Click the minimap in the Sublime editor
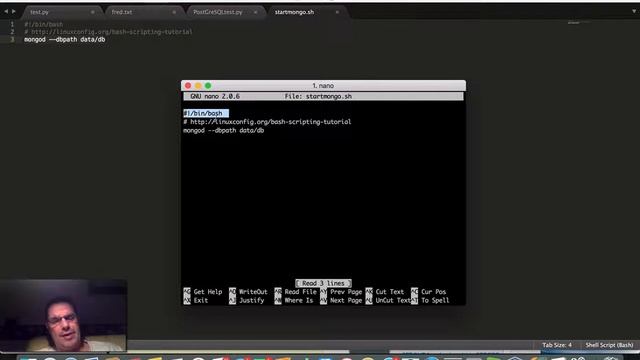Viewport: 640px width, 360px height. (578, 22)
